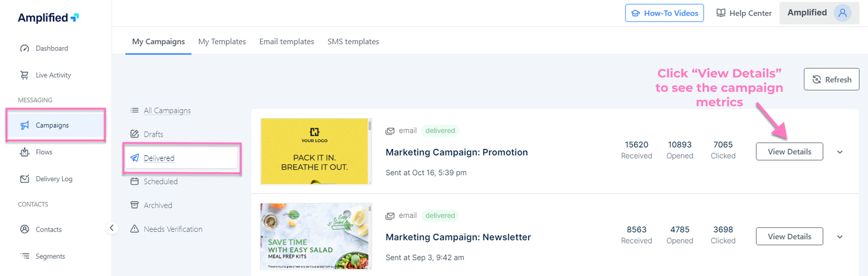868x276 pixels.
Task: Click the Refresh button
Action: pyautogui.click(x=831, y=80)
